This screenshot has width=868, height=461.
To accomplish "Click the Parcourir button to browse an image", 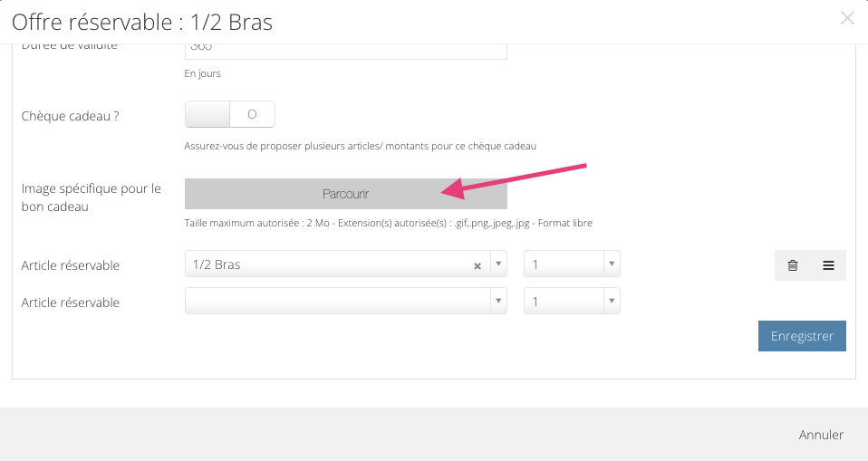I will (345, 194).
